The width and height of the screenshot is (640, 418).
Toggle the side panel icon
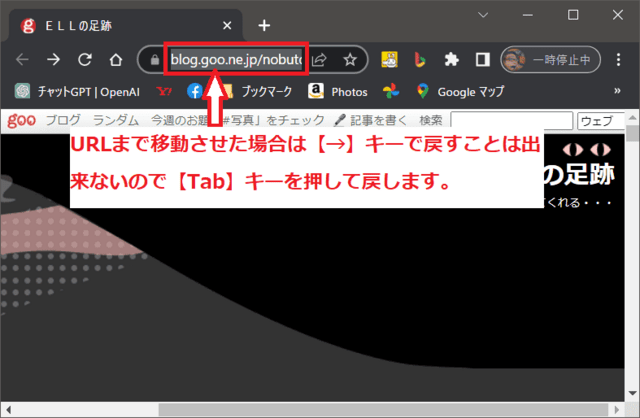click(482, 59)
